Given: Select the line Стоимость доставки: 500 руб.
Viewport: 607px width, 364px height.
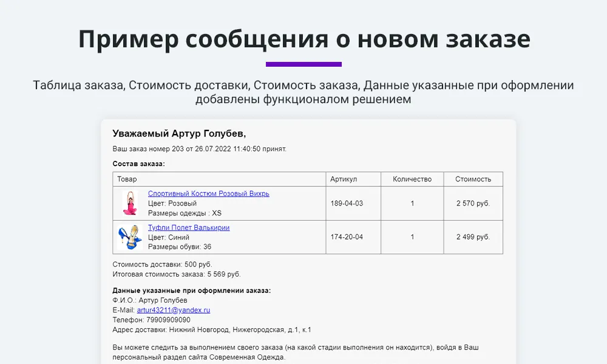Looking at the screenshot, I should pos(161,264).
